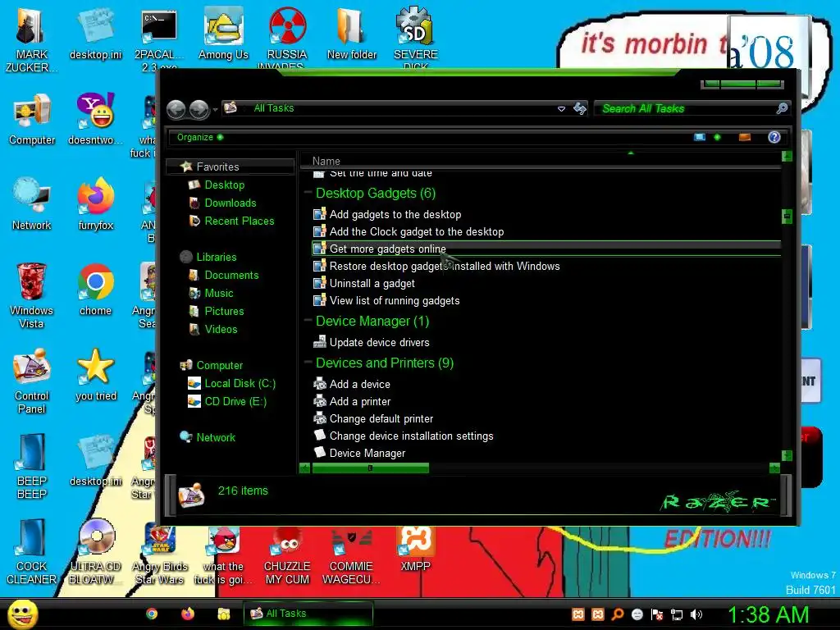This screenshot has width=840, height=630.
Task: Open the recent pages dropdown beside Forward
Action: pyautogui.click(x=215, y=110)
